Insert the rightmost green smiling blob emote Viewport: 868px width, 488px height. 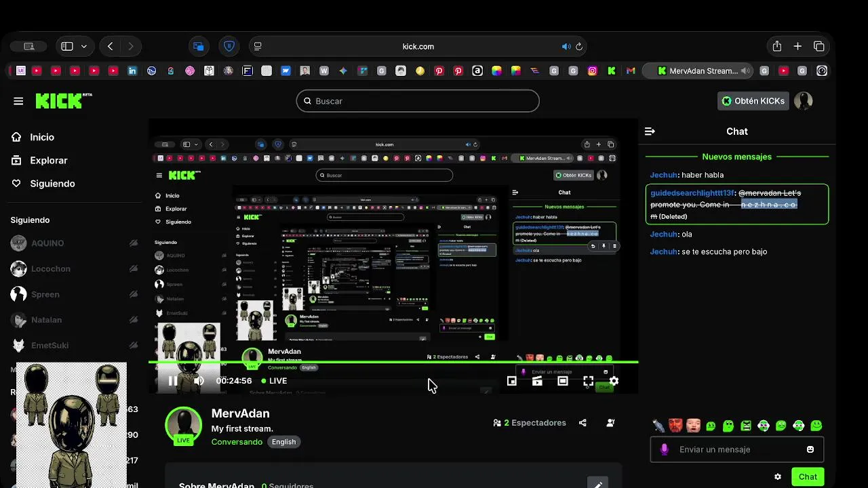point(816,426)
